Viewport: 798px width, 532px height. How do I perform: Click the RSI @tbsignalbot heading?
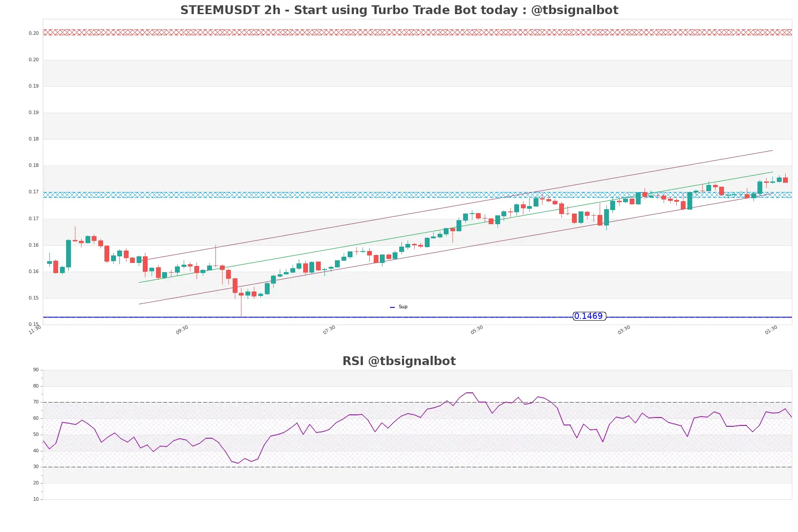(399, 361)
